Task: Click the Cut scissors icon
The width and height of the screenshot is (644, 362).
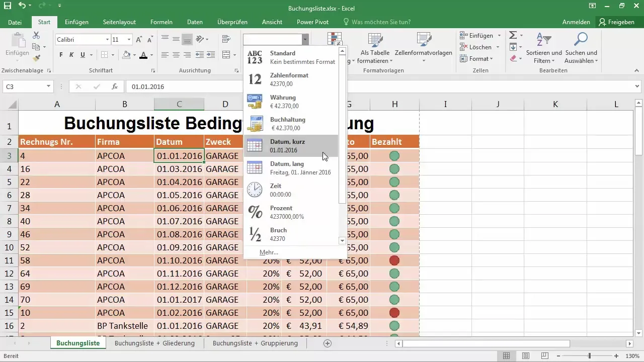Action: click(36, 35)
